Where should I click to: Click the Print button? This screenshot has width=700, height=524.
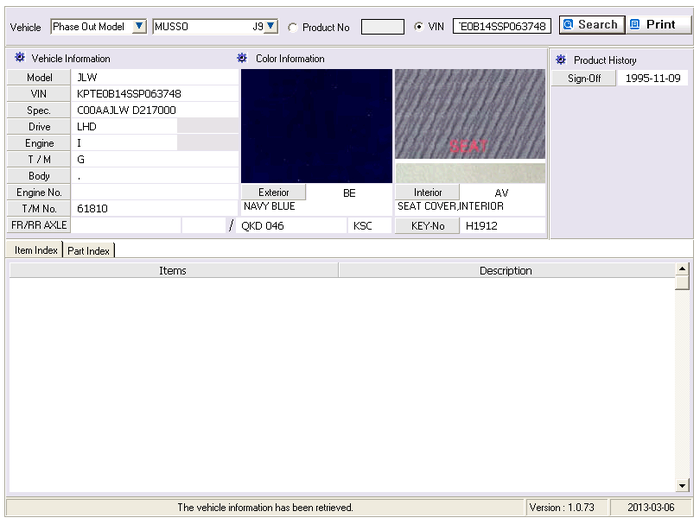(658, 25)
